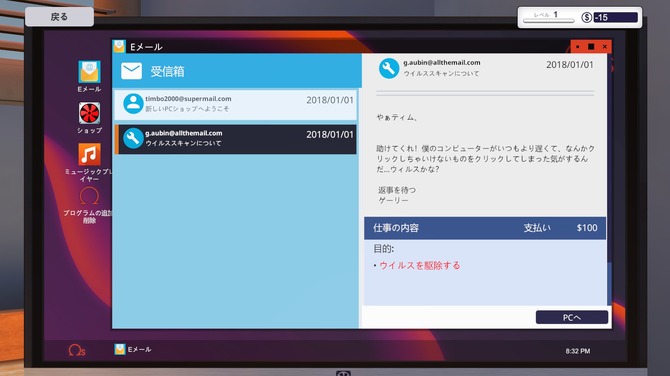The height and width of the screenshot is (376, 670).
Task: Click the PCへ button
Action: [x=572, y=317]
